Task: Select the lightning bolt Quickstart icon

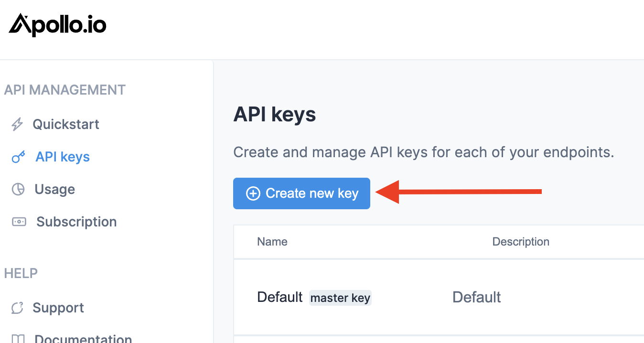Action: click(18, 124)
